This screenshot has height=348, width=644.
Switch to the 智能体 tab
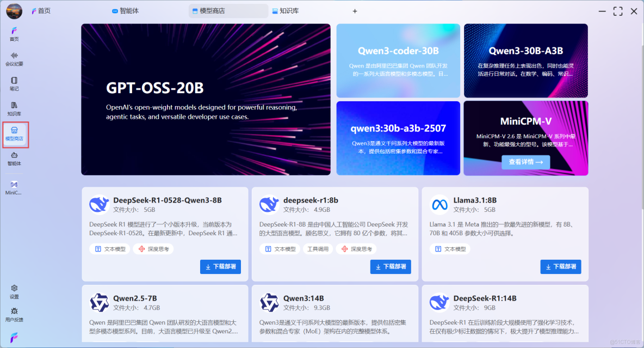click(126, 11)
